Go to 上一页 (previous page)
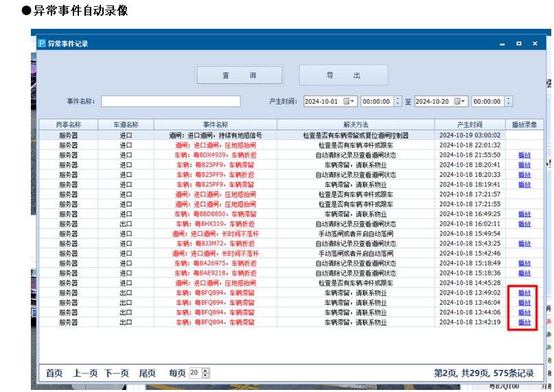The image size is (554, 392). click(86, 373)
